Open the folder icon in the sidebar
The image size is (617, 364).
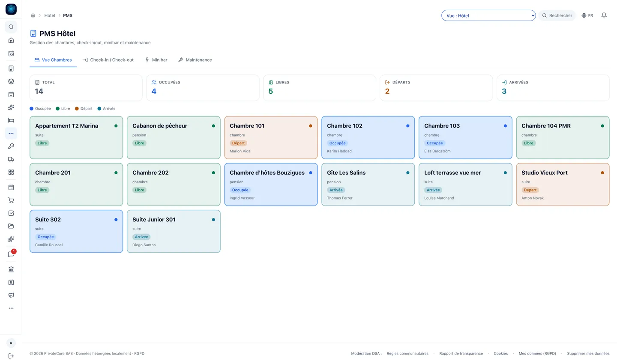point(11,226)
